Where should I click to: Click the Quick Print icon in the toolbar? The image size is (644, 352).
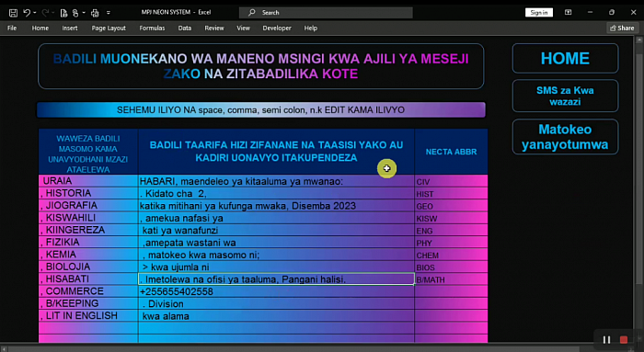pyautogui.click(x=95, y=13)
